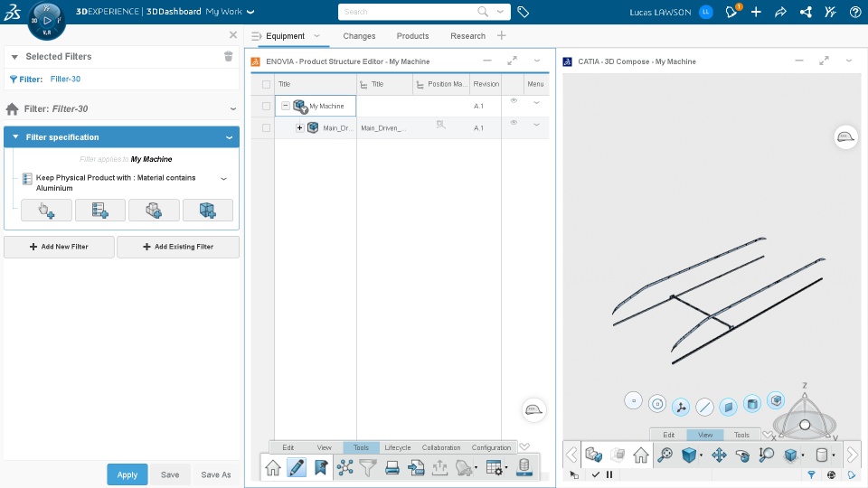Viewport: 868px width, 488px height.
Task: Expand the Main_Dr tree node
Action: (x=299, y=127)
